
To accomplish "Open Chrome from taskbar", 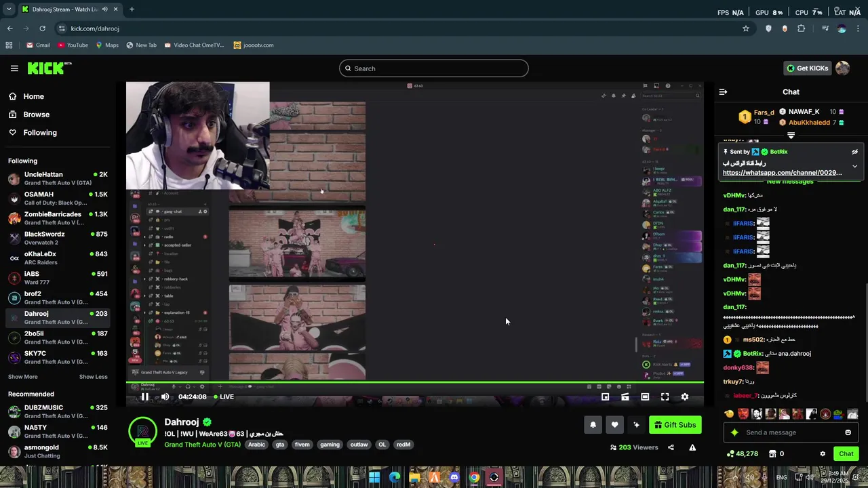I will tap(474, 477).
